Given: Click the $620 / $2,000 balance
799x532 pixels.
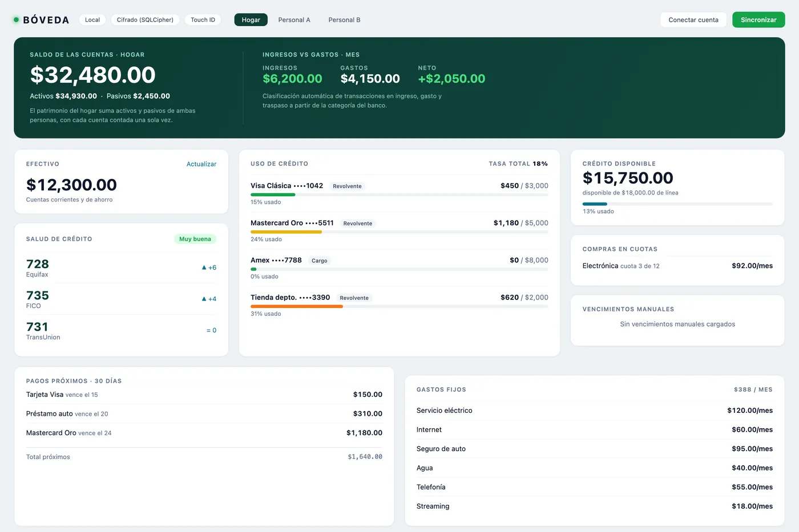Looking at the screenshot, I should click(524, 297).
